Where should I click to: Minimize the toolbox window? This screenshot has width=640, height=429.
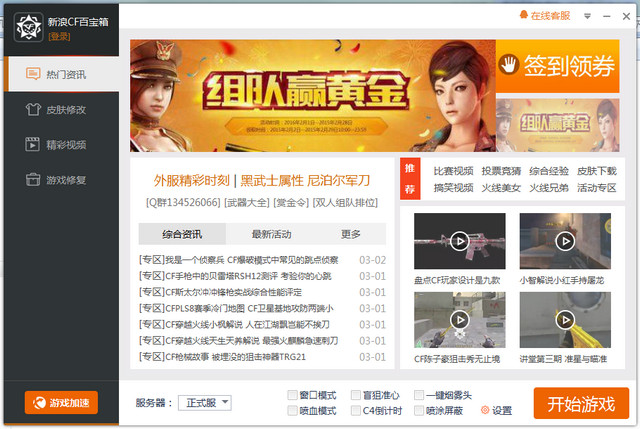pos(607,16)
